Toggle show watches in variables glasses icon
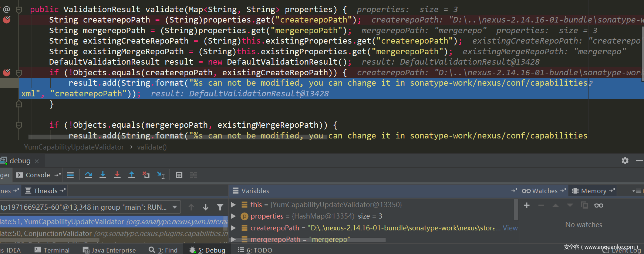644x254 pixels. [599, 205]
